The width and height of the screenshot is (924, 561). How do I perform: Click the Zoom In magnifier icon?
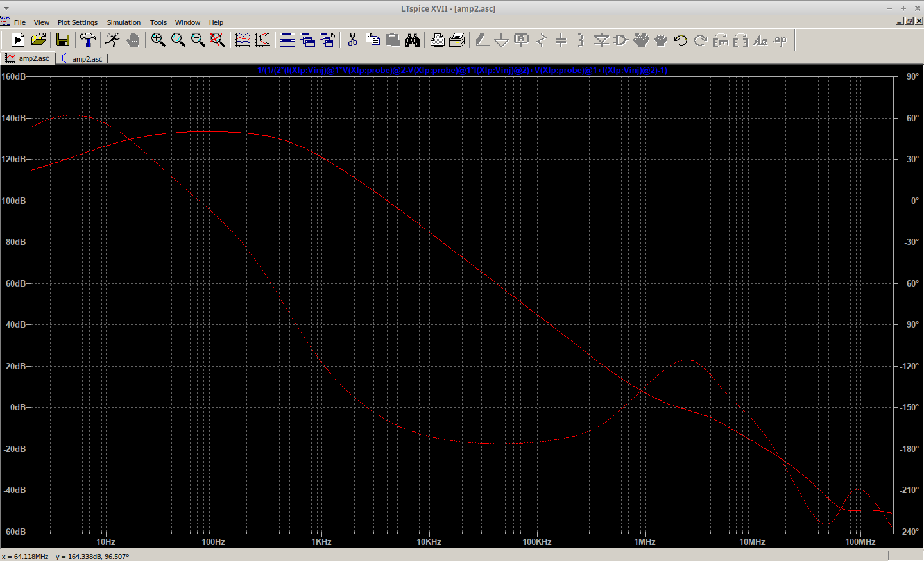pyautogui.click(x=158, y=40)
